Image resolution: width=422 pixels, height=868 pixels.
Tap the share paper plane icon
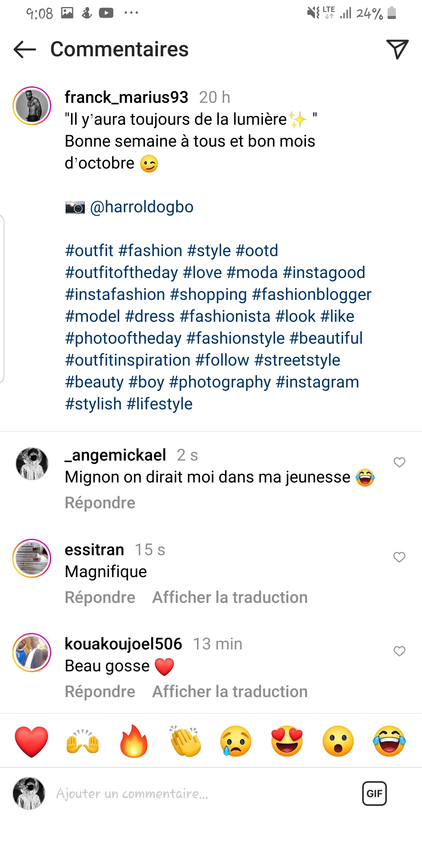point(397,49)
